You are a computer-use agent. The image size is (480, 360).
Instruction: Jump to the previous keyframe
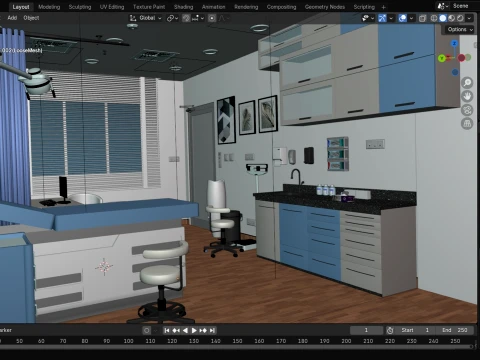click(176, 330)
